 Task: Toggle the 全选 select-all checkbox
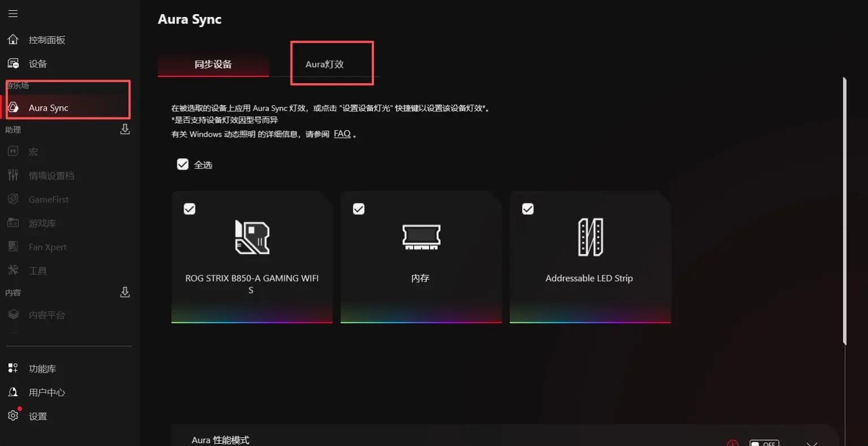click(x=183, y=164)
